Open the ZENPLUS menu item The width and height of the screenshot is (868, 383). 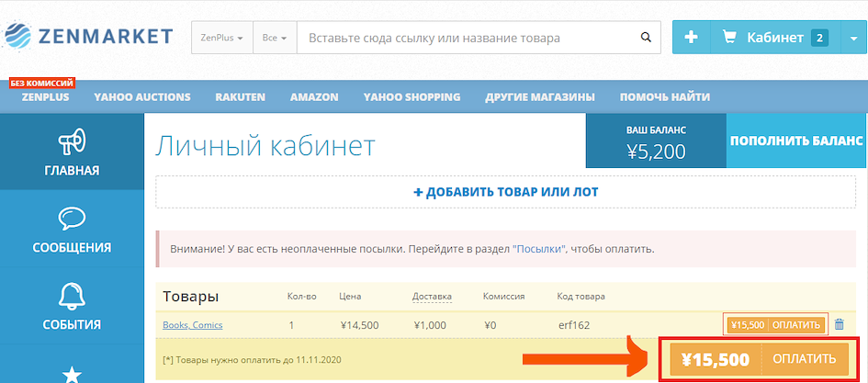[45, 96]
